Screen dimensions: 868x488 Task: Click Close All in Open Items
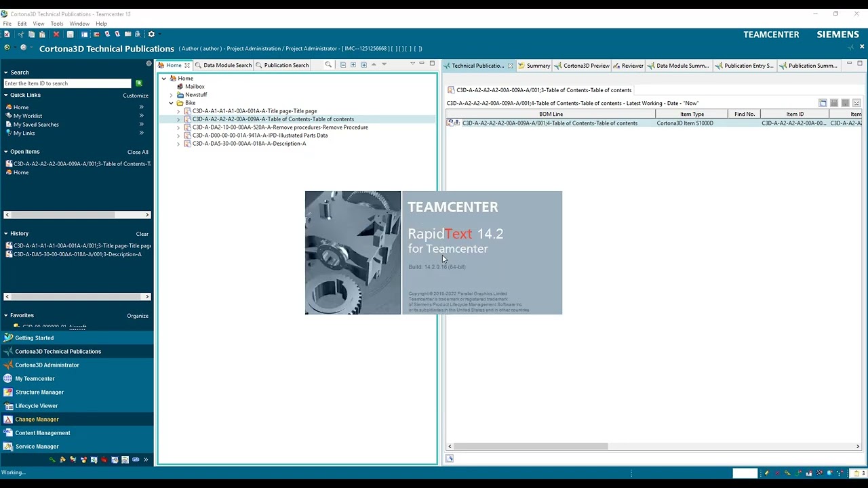click(138, 152)
